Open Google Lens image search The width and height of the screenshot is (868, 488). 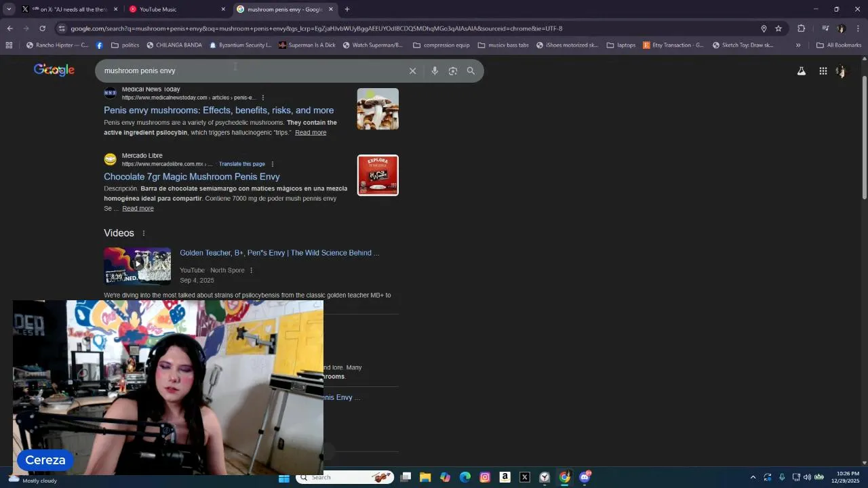click(453, 70)
